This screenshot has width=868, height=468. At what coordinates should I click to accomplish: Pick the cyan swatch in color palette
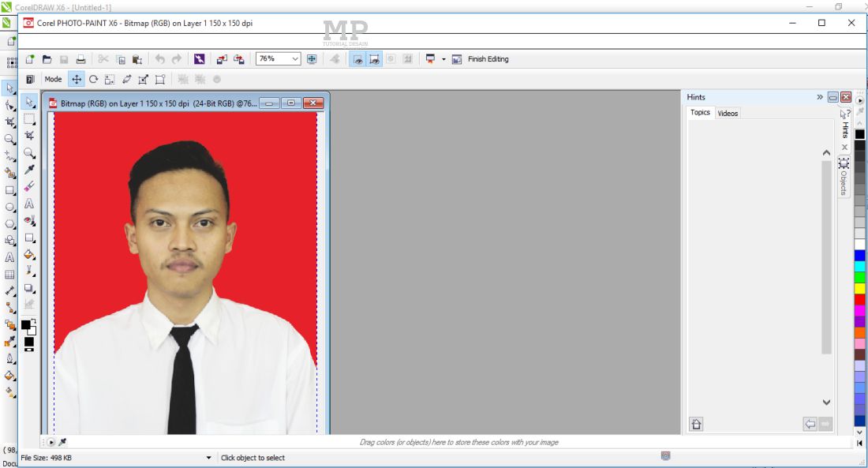tap(859, 267)
